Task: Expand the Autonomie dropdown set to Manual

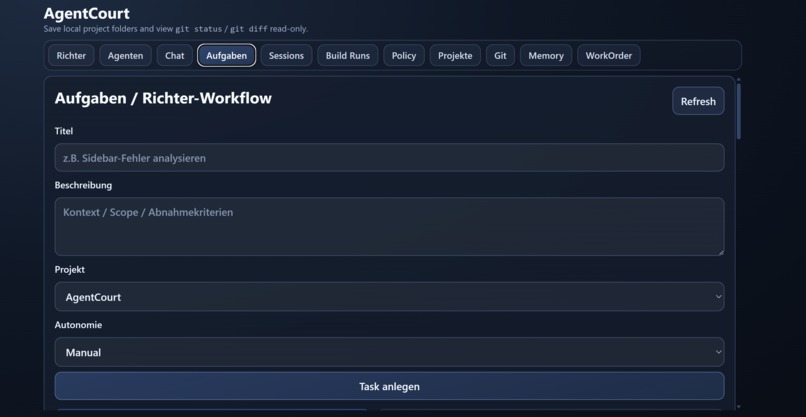Action: (389, 352)
